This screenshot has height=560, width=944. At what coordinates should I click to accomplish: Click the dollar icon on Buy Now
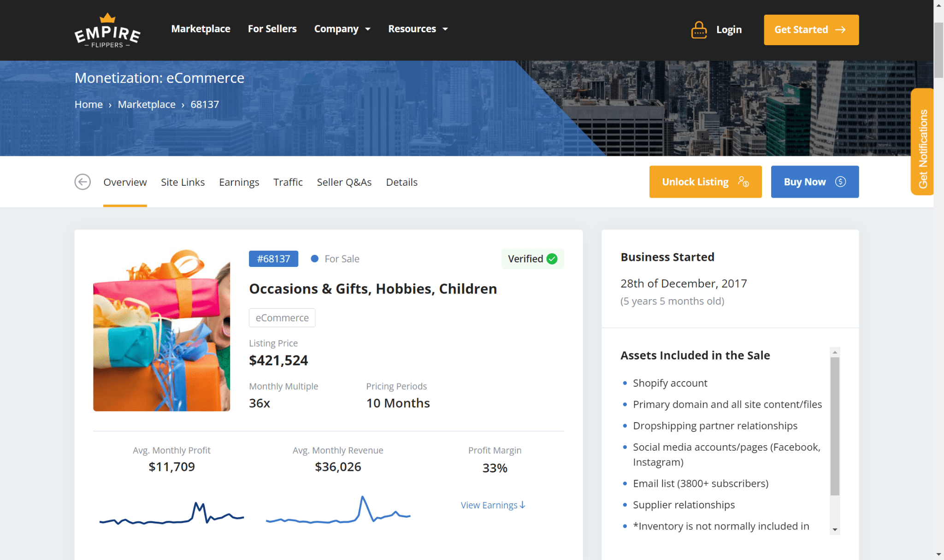840,182
